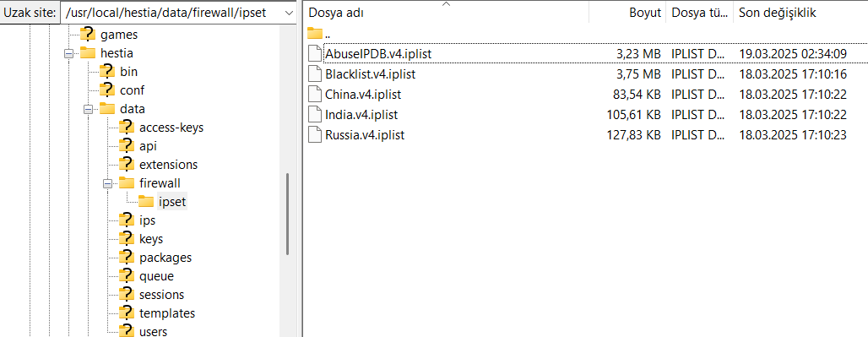Click the Dosya tü... column header
The image size is (868, 337).
pos(700,13)
